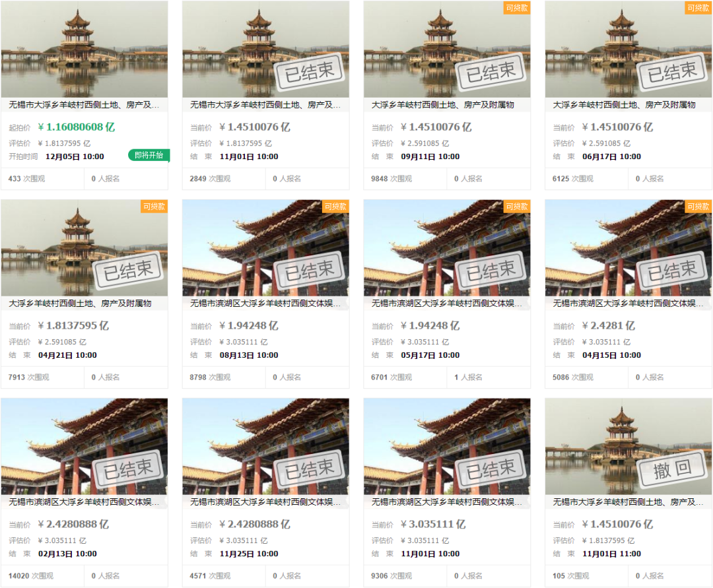Image resolution: width=713 pixels, height=588 pixels.
Task: Click 可贷款 tag on 8798 次围观 listing
Action: click(x=335, y=207)
